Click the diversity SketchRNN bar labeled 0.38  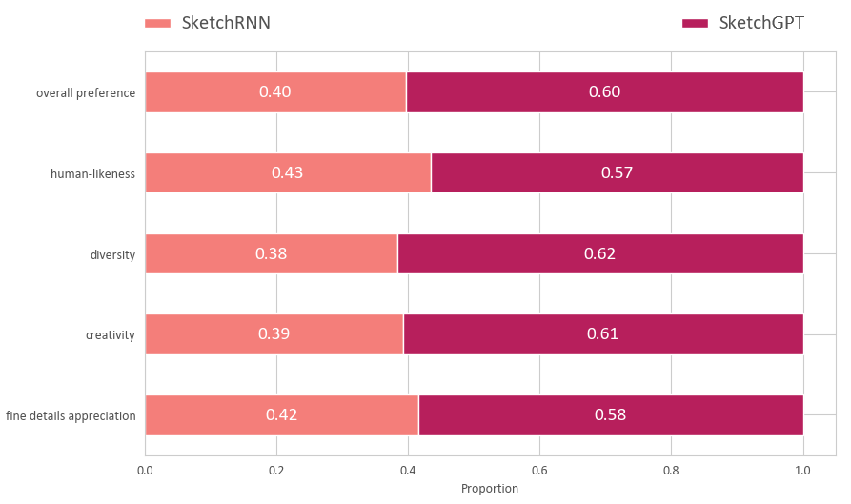tap(272, 254)
